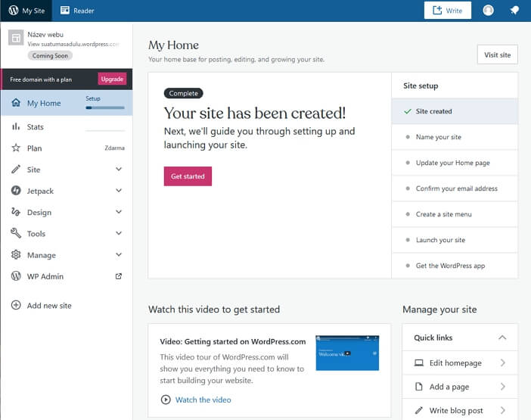
Task: Expand the Manage menu chevron
Action: click(x=119, y=254)
